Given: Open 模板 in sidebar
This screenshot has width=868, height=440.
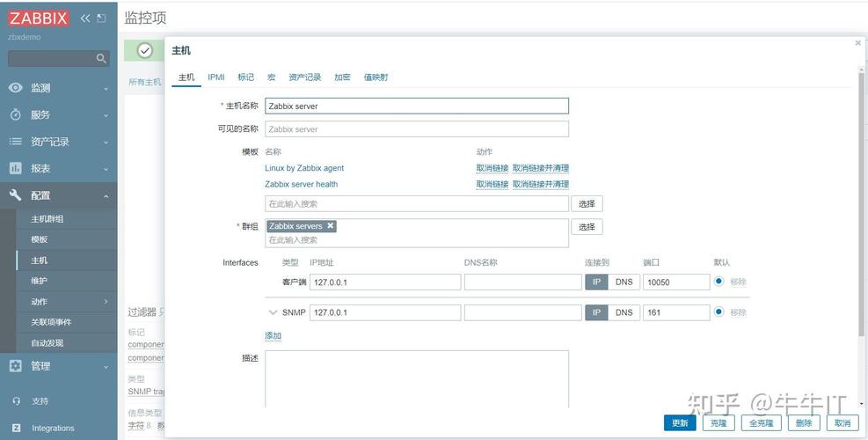Looking at the screenshot, I should [x=40, y=239].
